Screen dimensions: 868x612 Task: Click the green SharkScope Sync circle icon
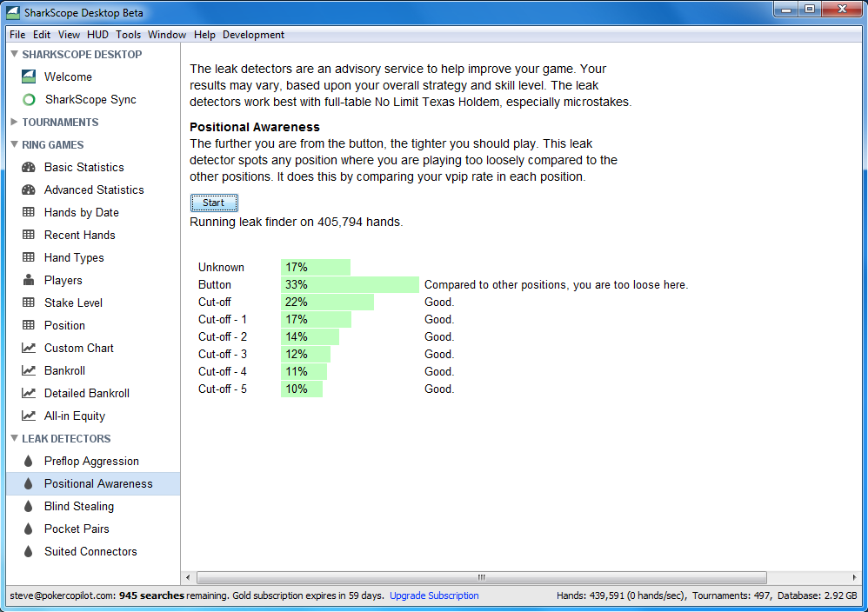[x=29, y=100]
